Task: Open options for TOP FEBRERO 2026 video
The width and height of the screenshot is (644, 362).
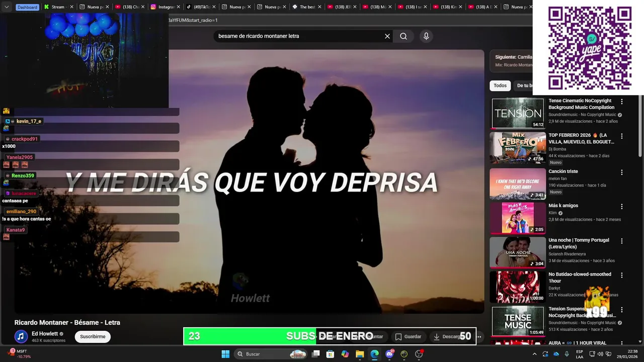Action: 622,136
